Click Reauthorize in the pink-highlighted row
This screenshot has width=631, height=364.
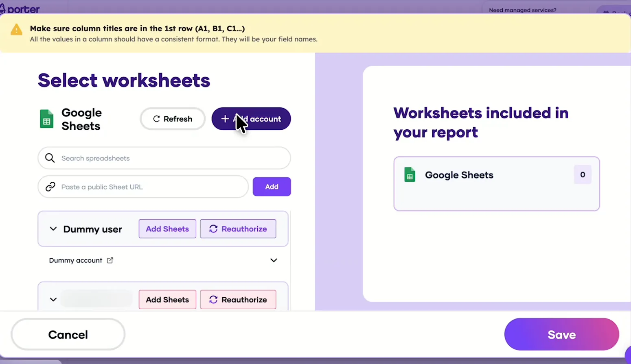(238, 300)
